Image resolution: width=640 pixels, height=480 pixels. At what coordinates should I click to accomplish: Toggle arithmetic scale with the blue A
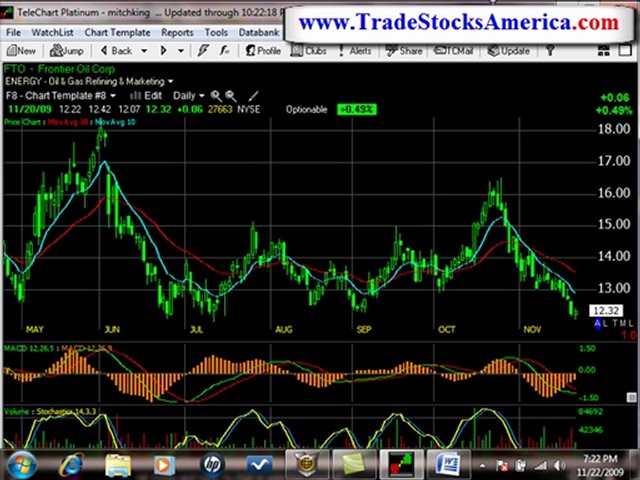[x=598, y=324]
